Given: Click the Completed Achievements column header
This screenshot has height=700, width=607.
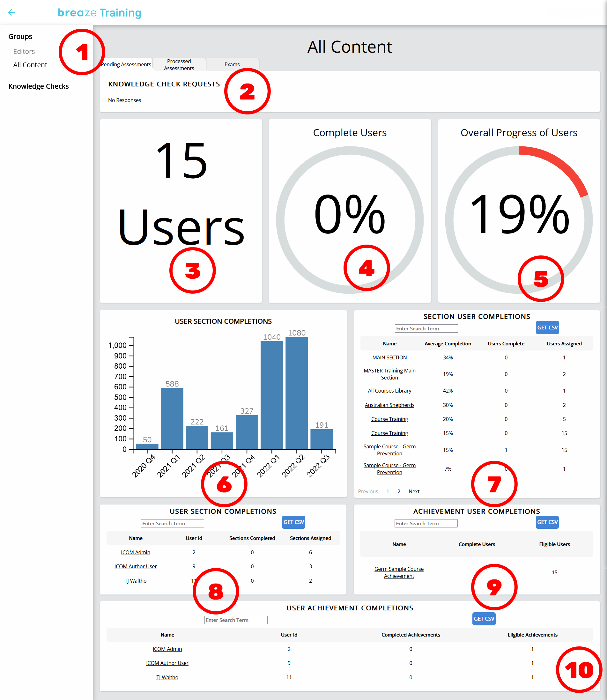Looking at the screenshot, I should (411, 634).
